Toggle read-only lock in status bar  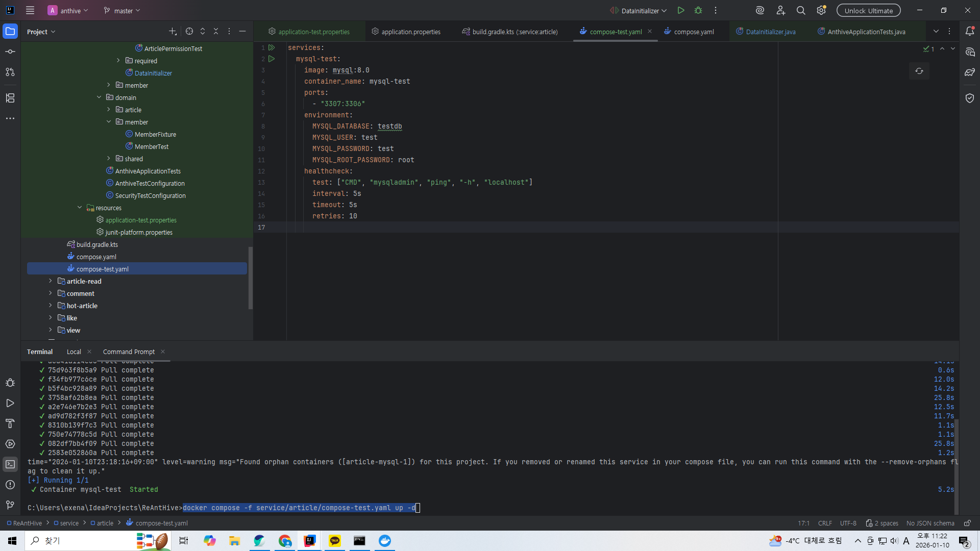(967, 523)
